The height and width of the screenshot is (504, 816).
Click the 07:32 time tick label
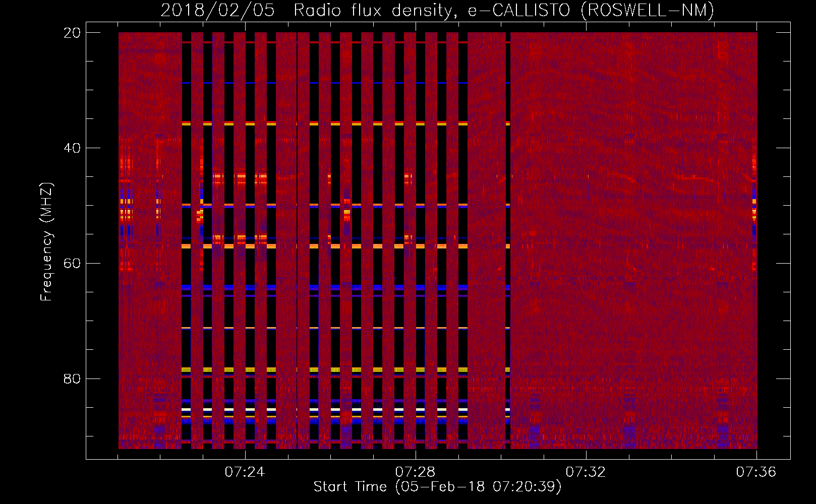click(586, 472)
